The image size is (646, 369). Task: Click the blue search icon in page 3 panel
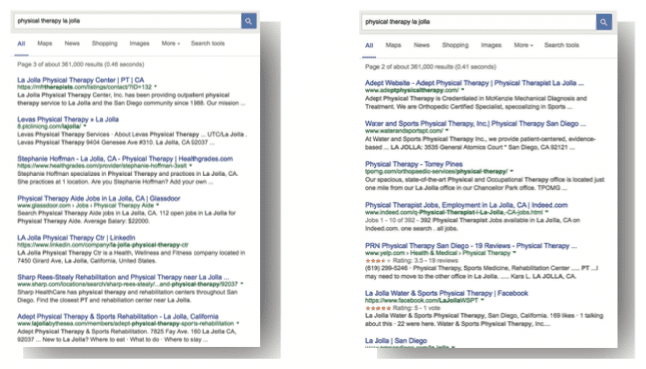pos(248,21)
